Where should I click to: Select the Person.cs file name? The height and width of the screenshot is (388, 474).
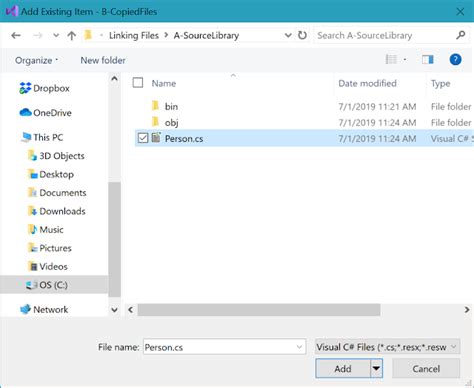pyautogui.click(x=184, y=139)
